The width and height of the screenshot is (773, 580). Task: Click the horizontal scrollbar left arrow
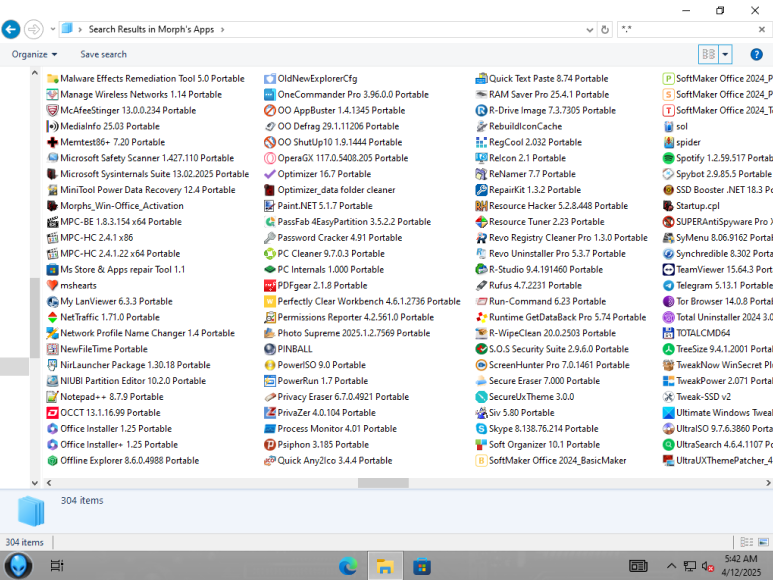click(48, 483)
